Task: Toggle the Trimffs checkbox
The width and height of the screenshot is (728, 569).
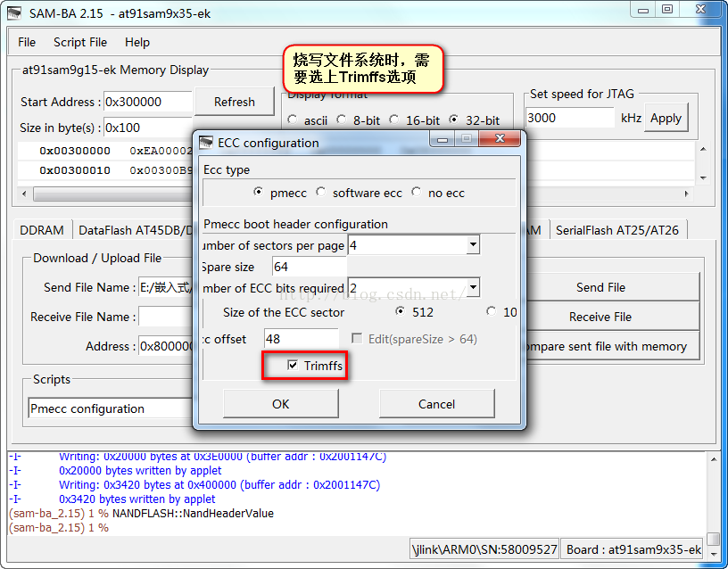Action: 293,366
